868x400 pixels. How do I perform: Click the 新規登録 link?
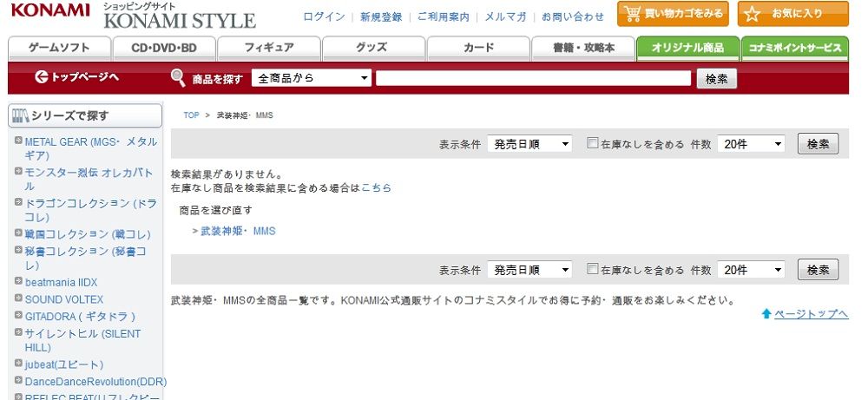tap(381, 17)
